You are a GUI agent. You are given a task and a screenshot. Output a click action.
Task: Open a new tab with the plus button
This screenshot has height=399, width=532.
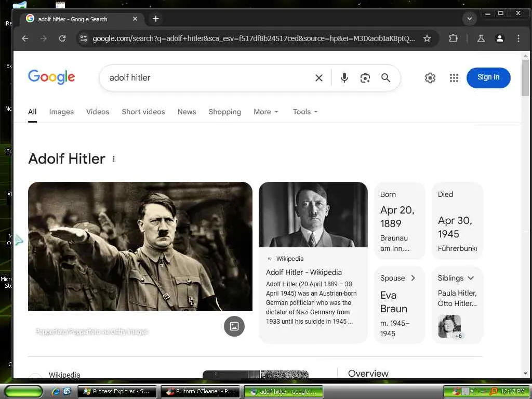coord(156,19)
